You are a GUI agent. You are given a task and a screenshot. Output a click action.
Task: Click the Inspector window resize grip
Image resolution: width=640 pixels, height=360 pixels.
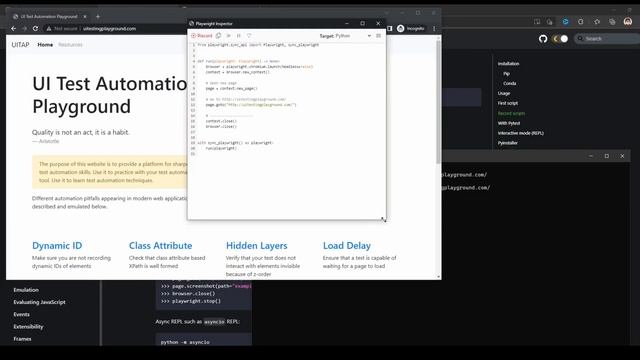383,219
